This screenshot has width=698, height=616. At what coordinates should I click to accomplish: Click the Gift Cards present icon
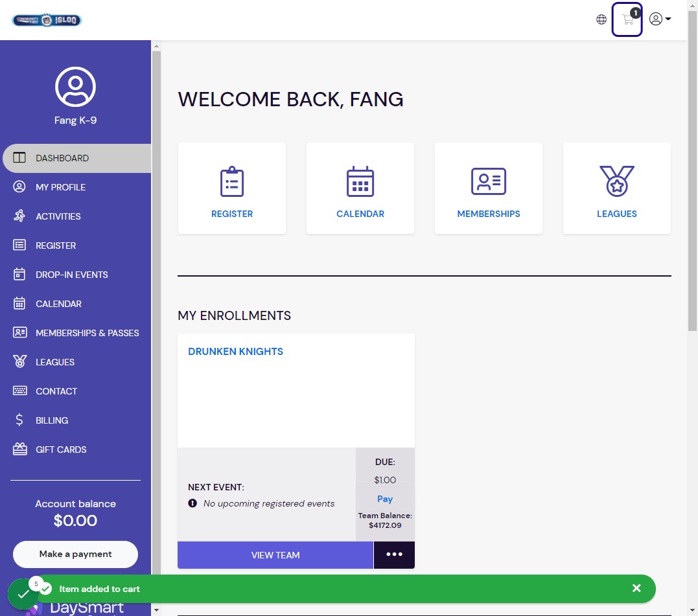pos(19,450)
